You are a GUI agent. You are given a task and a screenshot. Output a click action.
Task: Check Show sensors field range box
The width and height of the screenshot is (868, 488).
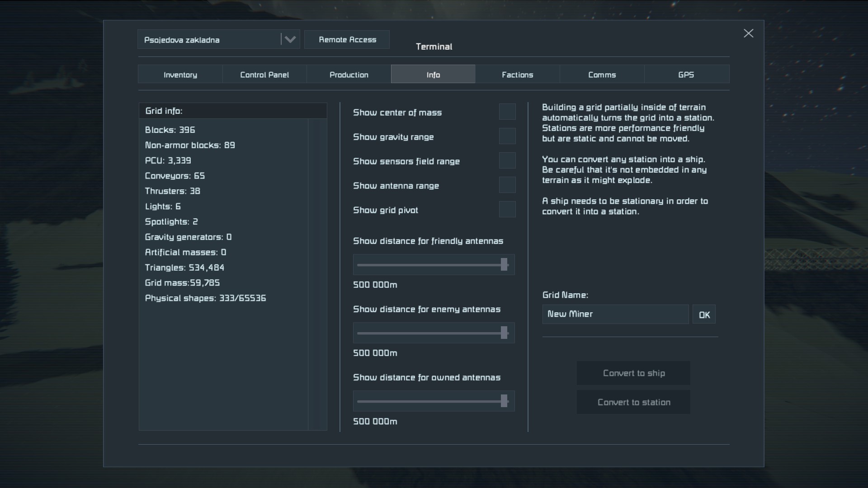pyautogui.click(x=507, y=161)
